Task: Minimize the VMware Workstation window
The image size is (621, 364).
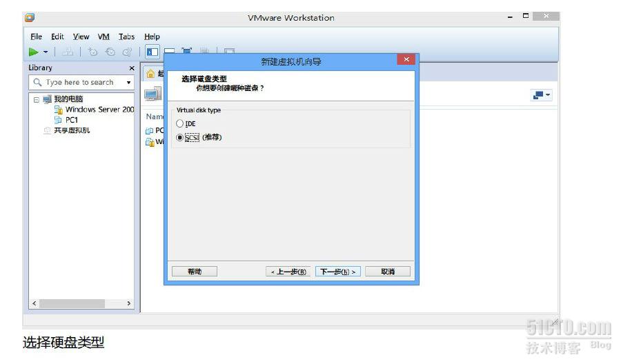Action: point(510,17)
